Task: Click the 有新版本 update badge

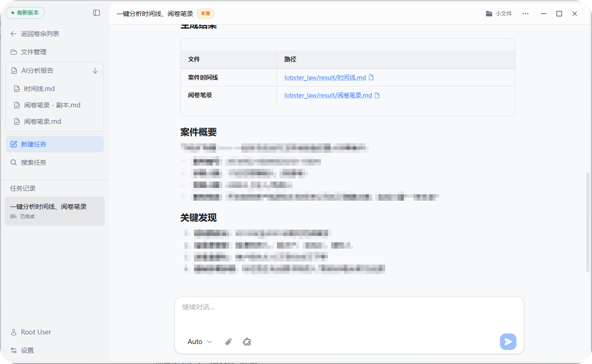Action: (x=25, y=13)
